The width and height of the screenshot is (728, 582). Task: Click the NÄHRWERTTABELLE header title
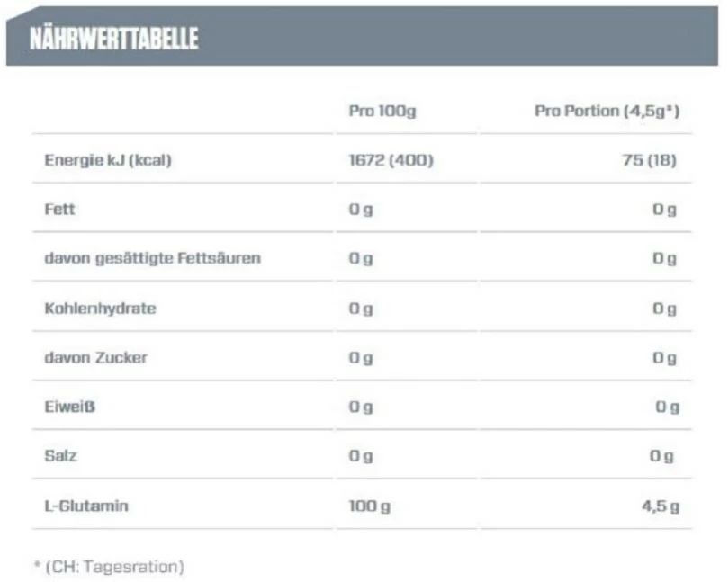(x=113, y=38)
